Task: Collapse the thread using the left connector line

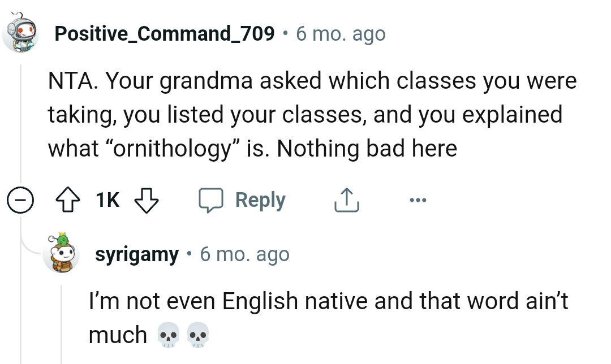Action: pyautogui.click(x=21, y=124)
